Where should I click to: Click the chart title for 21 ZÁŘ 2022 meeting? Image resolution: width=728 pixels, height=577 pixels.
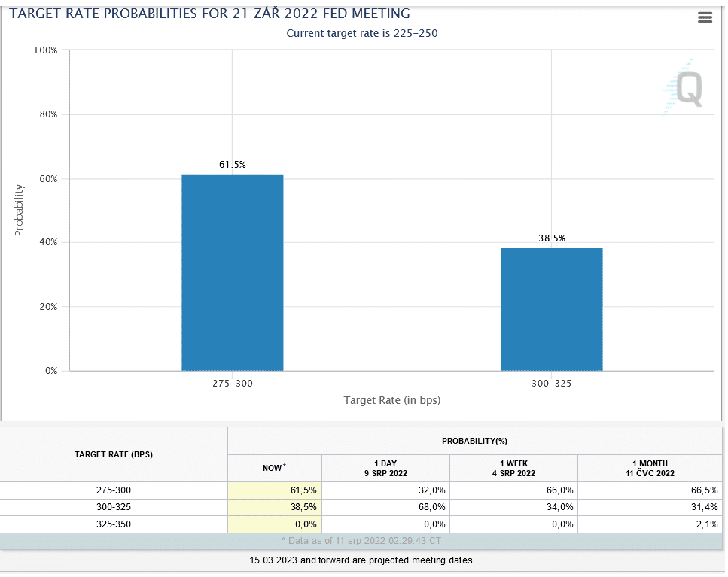coord(210,14)
